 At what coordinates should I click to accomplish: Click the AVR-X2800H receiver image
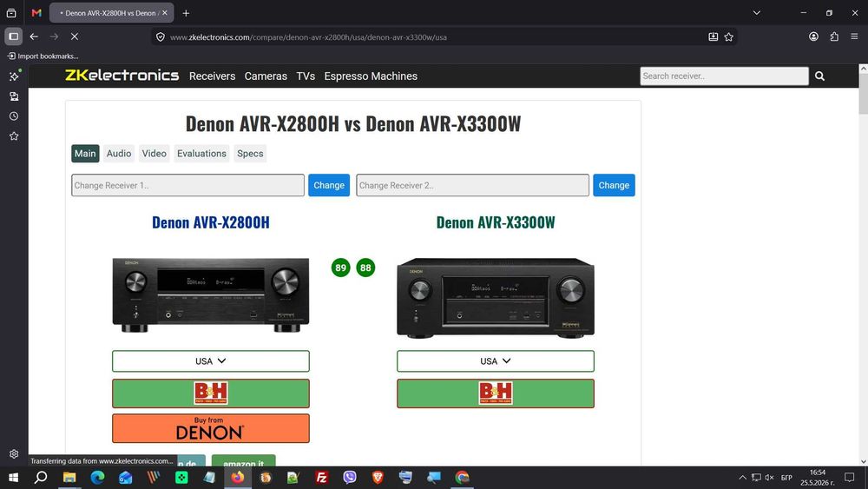(210, 294)
